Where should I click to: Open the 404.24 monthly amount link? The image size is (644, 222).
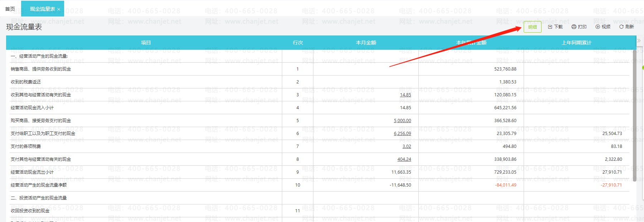(404, 159)
